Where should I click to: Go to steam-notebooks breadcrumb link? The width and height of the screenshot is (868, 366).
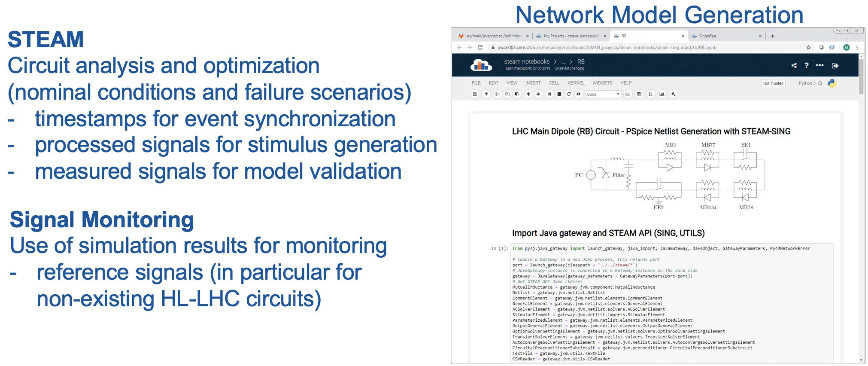[x=527, y=62]
